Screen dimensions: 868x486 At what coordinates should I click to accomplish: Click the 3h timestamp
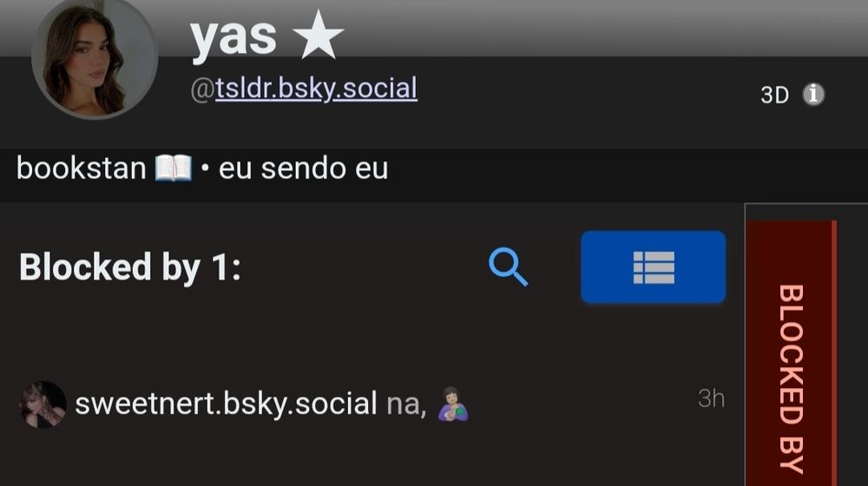point(711,398)
